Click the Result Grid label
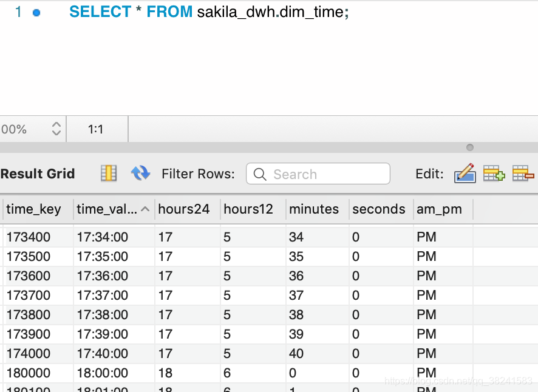Viewport: 538px width, 392px height. coord(38,174)
